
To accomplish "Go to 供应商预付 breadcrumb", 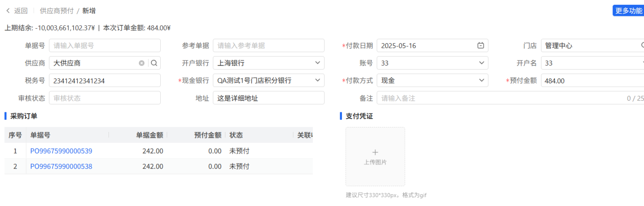I will click(57, 11).
